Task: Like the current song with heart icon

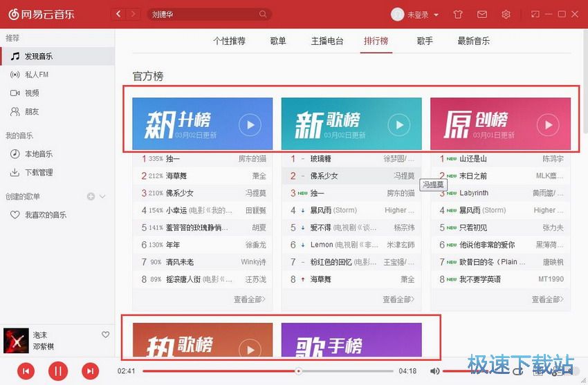Action: pyautogui.click(x=106, y=335)
